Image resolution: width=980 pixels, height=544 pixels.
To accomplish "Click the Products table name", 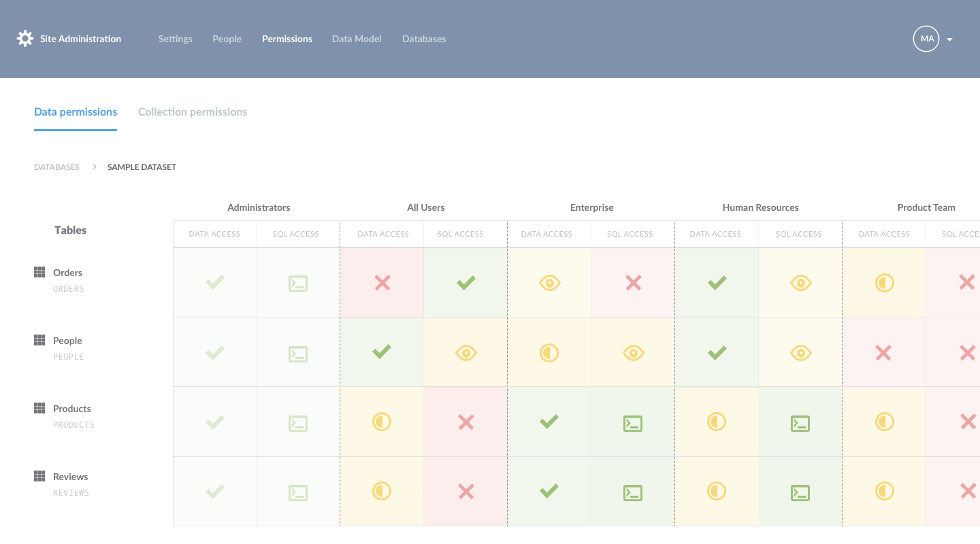I will point(72,409).
